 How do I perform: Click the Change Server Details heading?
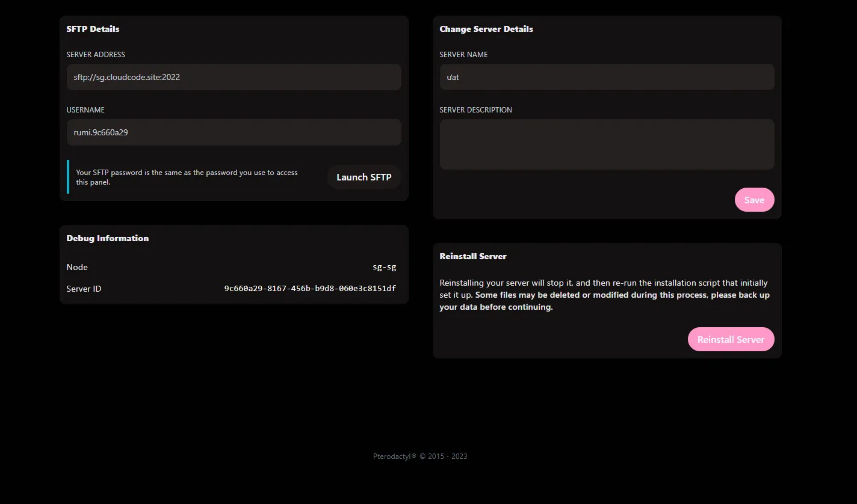pyautogui.click(x=486, y=28)
